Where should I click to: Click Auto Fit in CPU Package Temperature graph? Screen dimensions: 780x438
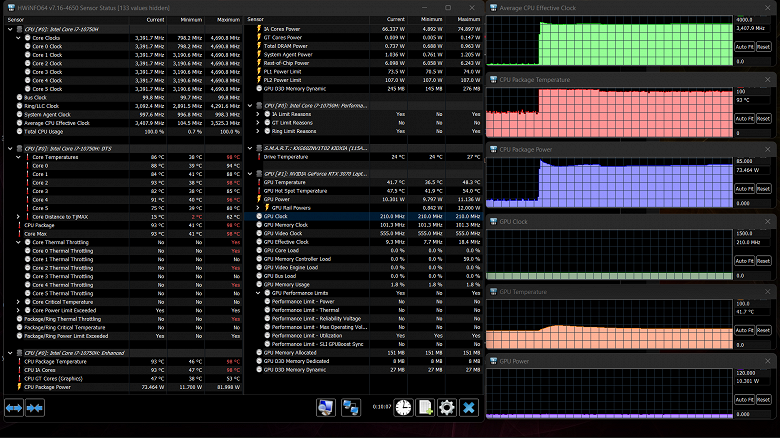pos(744,118)
